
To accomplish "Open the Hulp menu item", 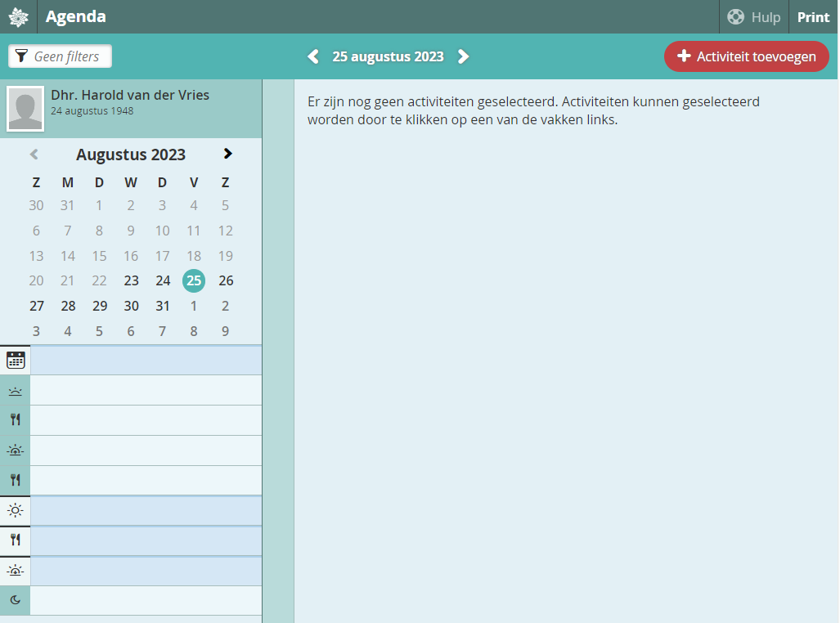I will (754, 17).
